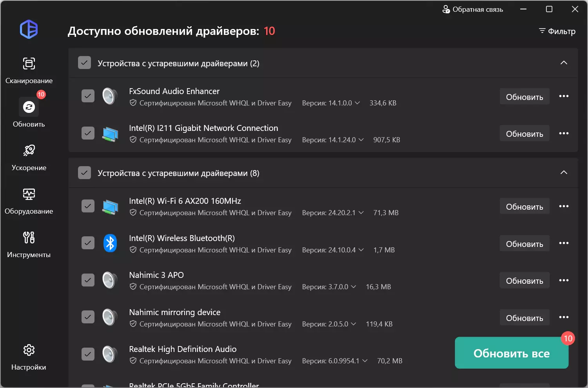Click the certification shield icon under Nahimic 3 APO
This screenshot has width=588, height=388.
[x=133, y=286]
